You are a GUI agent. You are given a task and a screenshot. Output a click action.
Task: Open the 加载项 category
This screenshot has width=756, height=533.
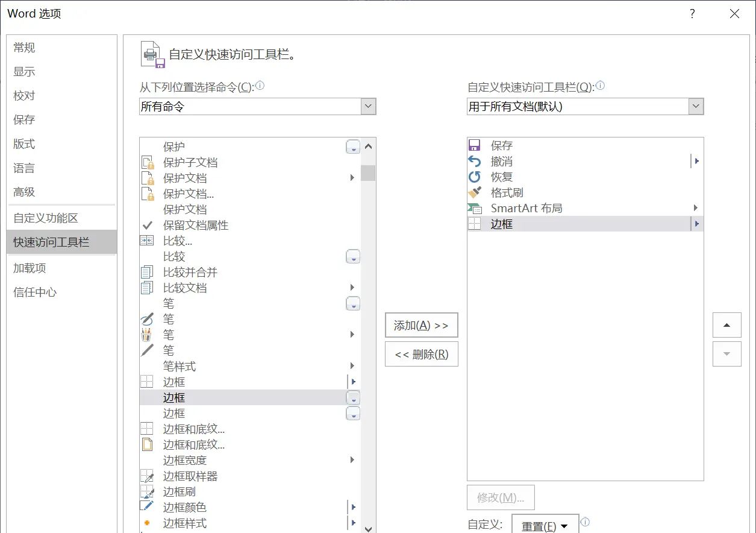point(61,268)
